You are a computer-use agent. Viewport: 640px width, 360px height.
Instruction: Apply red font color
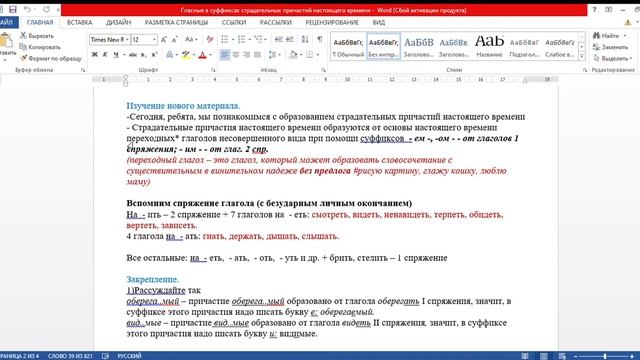(202, 55)
